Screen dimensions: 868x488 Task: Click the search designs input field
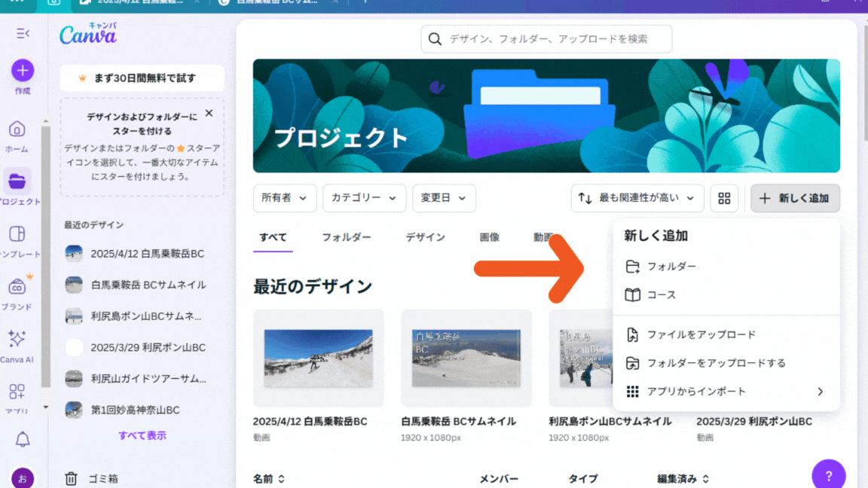pos(546,39)
